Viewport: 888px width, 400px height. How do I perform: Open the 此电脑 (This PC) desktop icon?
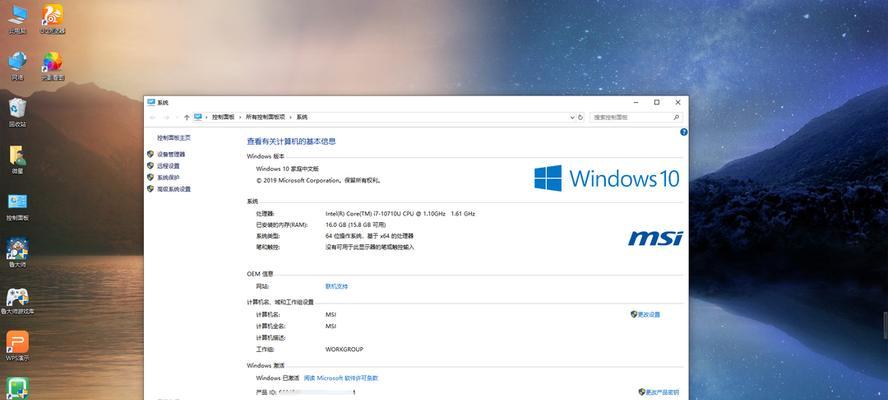[x=18, y=19]
